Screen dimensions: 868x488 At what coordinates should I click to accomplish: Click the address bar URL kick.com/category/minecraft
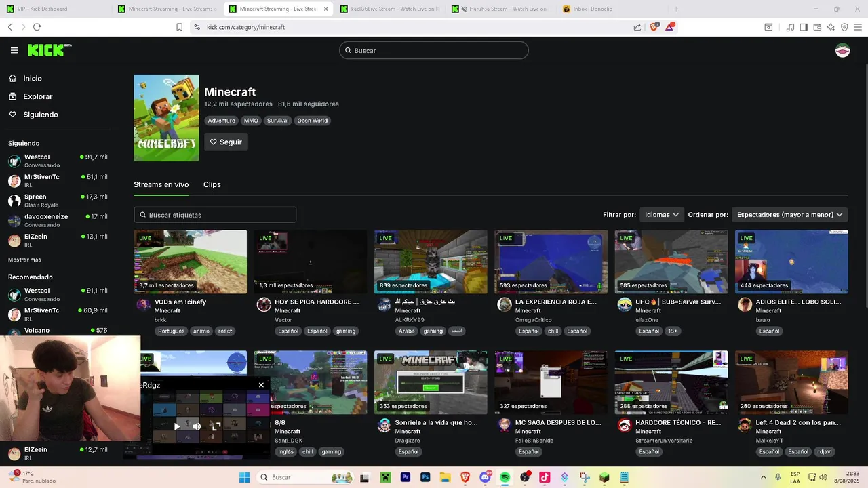(x=245, y=27)
